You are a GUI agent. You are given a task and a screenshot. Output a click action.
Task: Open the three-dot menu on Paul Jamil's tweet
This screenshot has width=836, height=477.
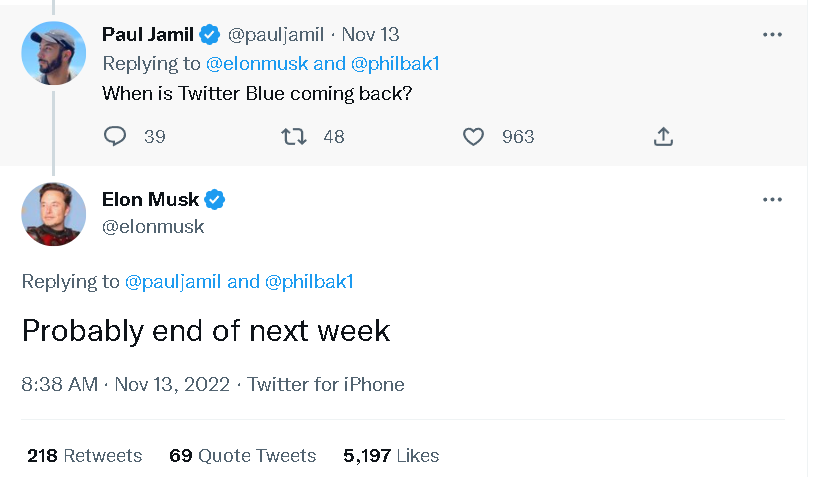[x=772, y=35]
